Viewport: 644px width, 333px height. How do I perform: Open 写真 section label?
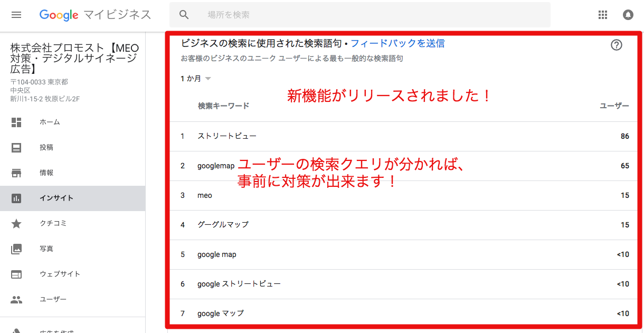click(x=46, y=249)
